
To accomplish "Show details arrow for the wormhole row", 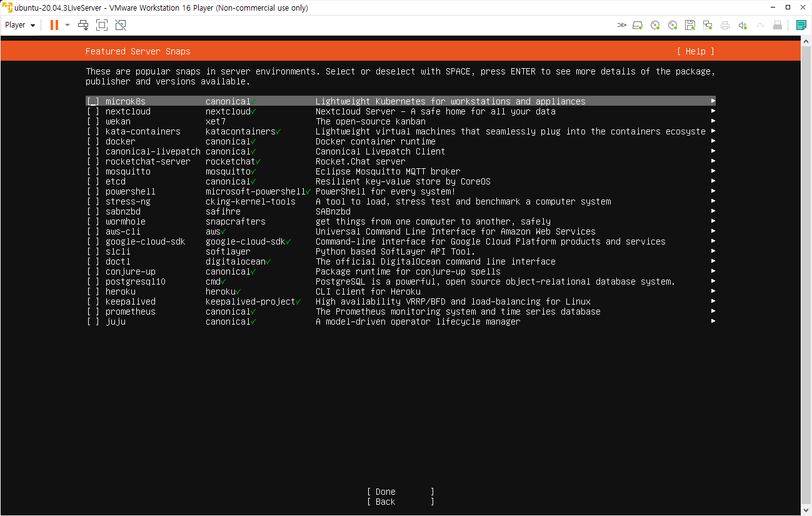I will 713,221.
